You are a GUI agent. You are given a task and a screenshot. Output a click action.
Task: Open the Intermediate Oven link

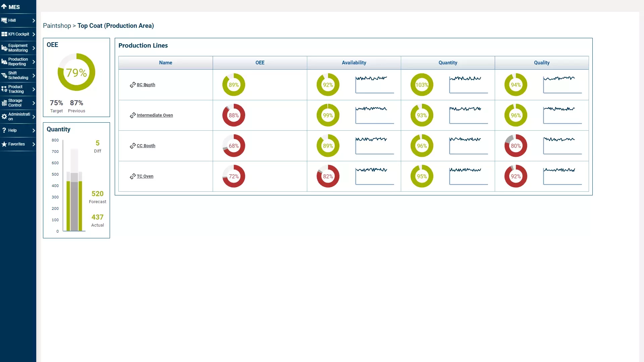(155, 115)
